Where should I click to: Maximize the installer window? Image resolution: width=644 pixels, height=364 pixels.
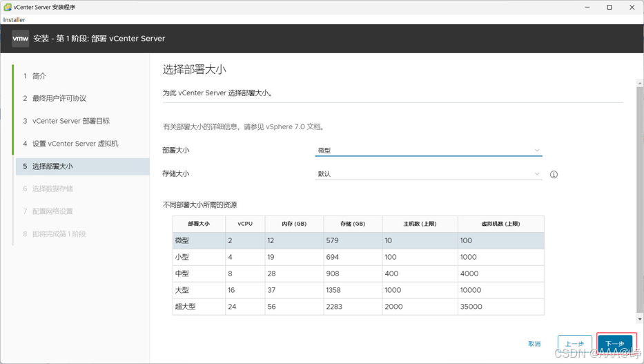pyautogui.click(x=609, y=8)
